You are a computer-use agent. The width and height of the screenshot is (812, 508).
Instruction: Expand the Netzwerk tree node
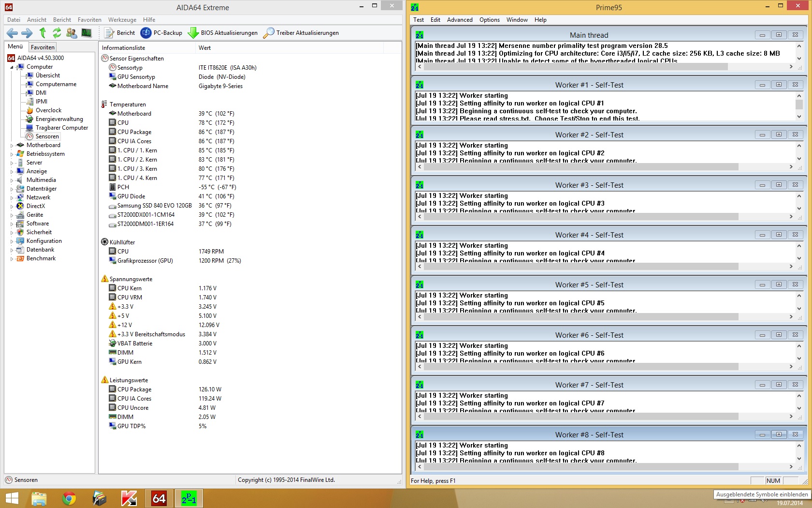[12, 197]
